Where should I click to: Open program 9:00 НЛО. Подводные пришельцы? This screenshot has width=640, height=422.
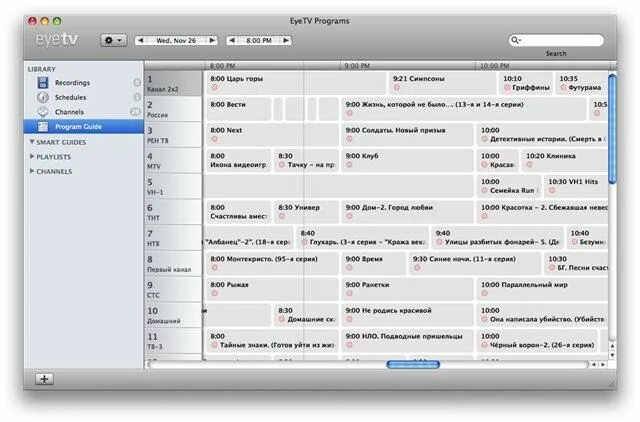(x=407, y=340)
